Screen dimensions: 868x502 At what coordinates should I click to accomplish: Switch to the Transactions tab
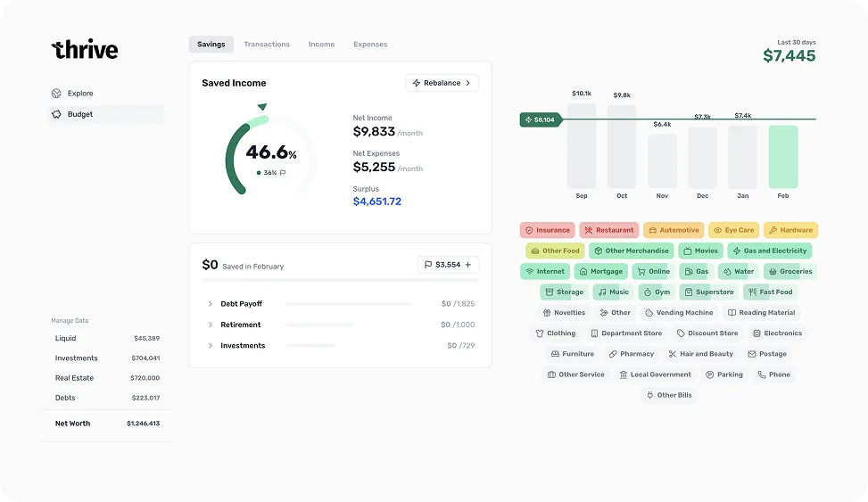point(267,45)
